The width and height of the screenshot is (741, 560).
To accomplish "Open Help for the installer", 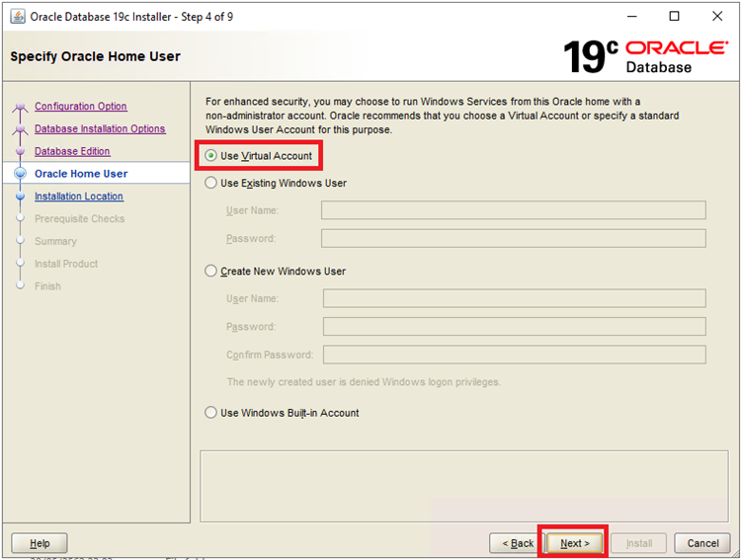I will click(x=40, y=543).
